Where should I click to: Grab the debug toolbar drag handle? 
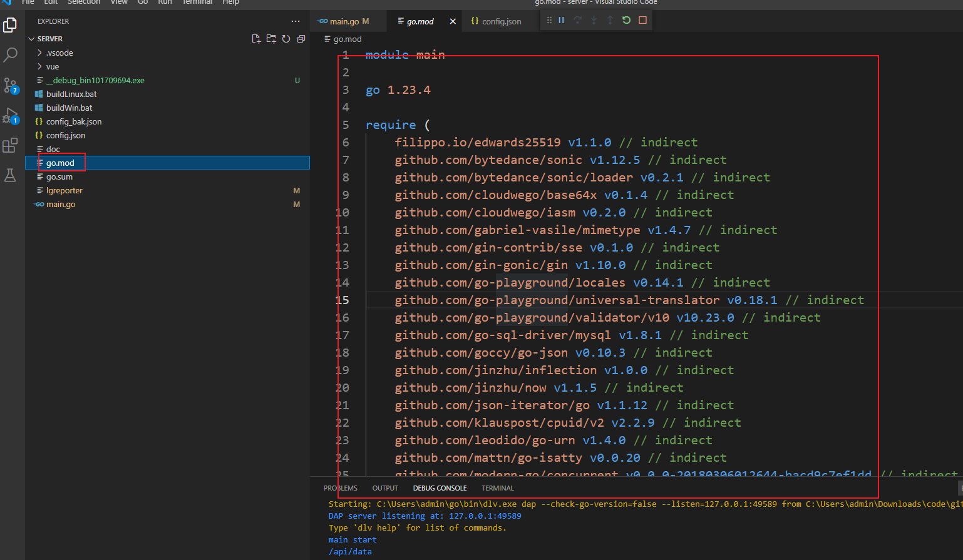[x=549, y=20]
